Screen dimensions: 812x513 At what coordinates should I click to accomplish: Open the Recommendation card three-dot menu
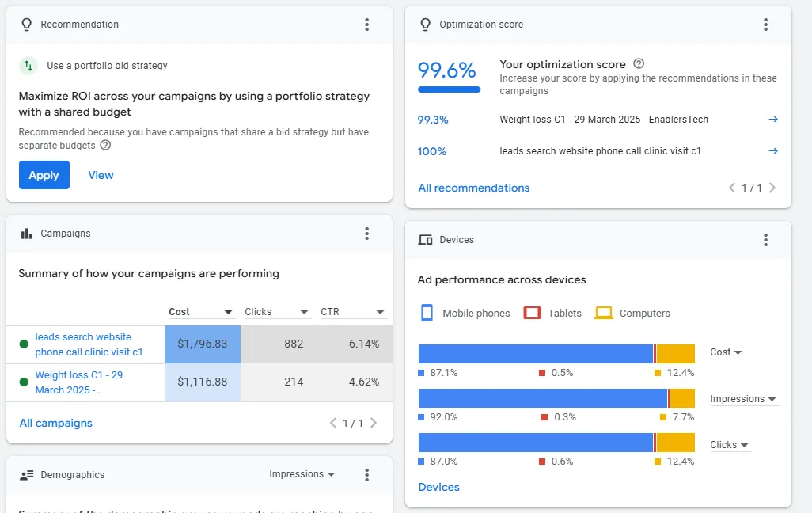tap(366, 25)
